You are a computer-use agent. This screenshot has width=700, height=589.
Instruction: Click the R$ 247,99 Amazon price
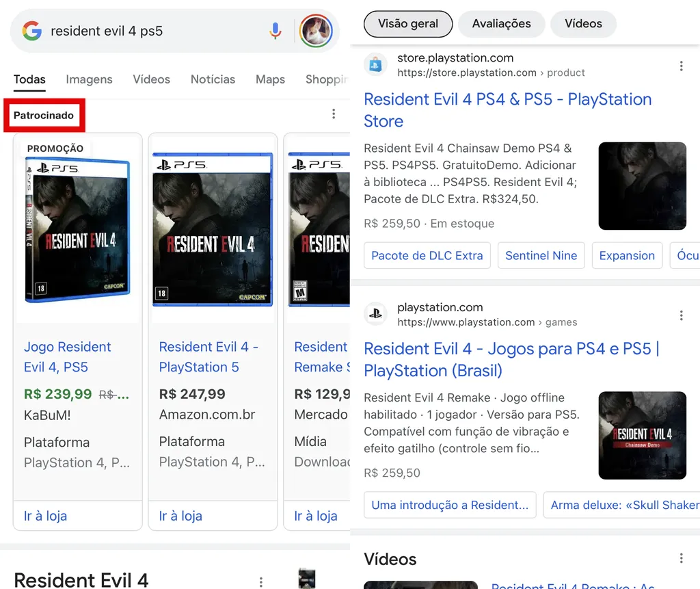[192, 394]
